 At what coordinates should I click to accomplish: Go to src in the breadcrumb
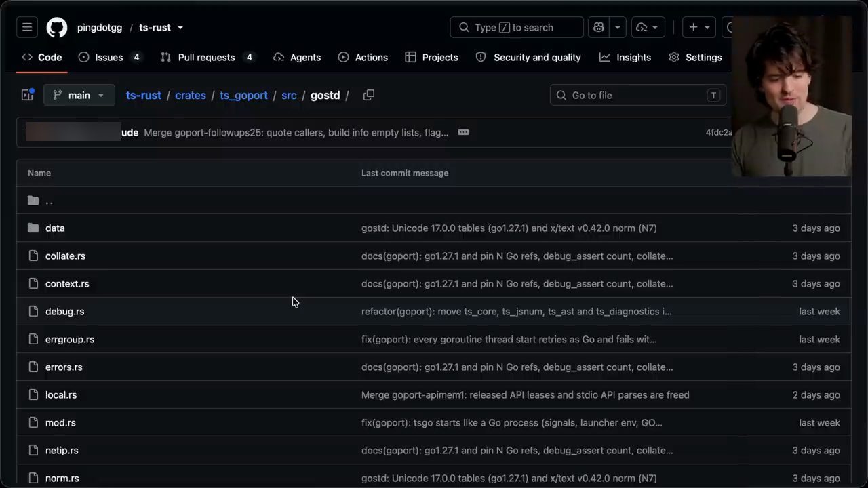point(289,95)
